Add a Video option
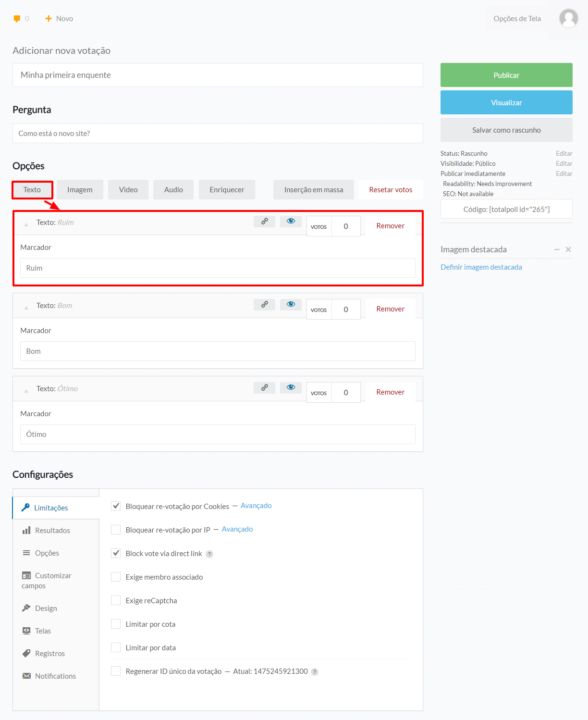The height and width of the screenshot is (720, 588). (128, 190)
